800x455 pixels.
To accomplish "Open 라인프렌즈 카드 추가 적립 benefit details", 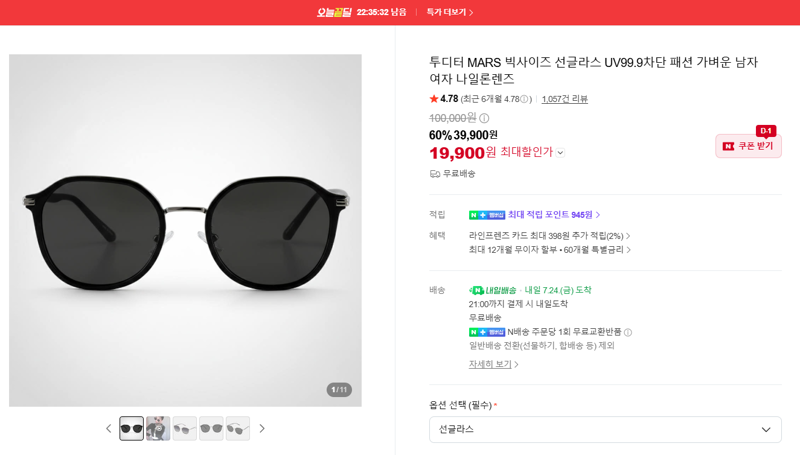I will pos(549,236).
